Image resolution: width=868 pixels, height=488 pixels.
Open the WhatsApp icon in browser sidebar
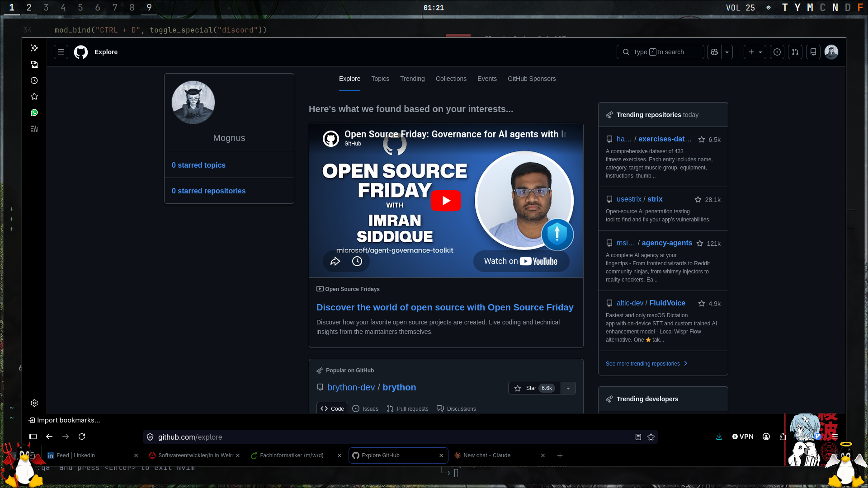(x=34, y=113)
